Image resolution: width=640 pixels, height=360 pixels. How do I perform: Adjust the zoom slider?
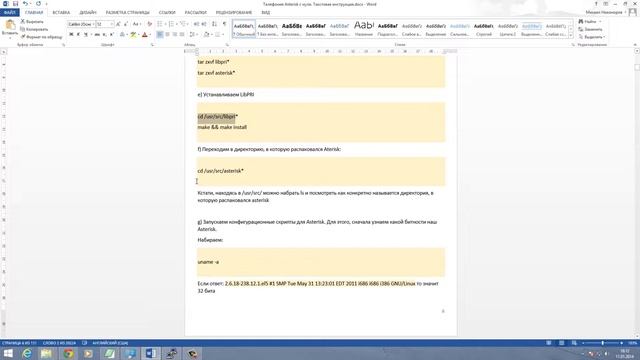[x=602, y=343]
